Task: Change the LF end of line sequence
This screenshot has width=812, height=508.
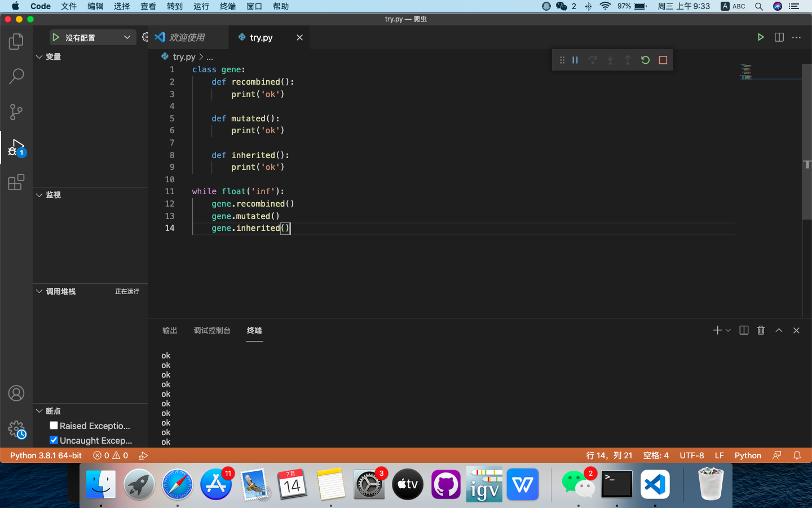Action: point(720,456)
